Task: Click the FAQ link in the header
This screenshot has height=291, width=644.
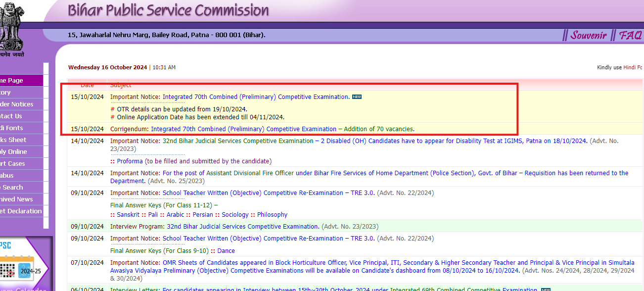Action: coord(631,35)
